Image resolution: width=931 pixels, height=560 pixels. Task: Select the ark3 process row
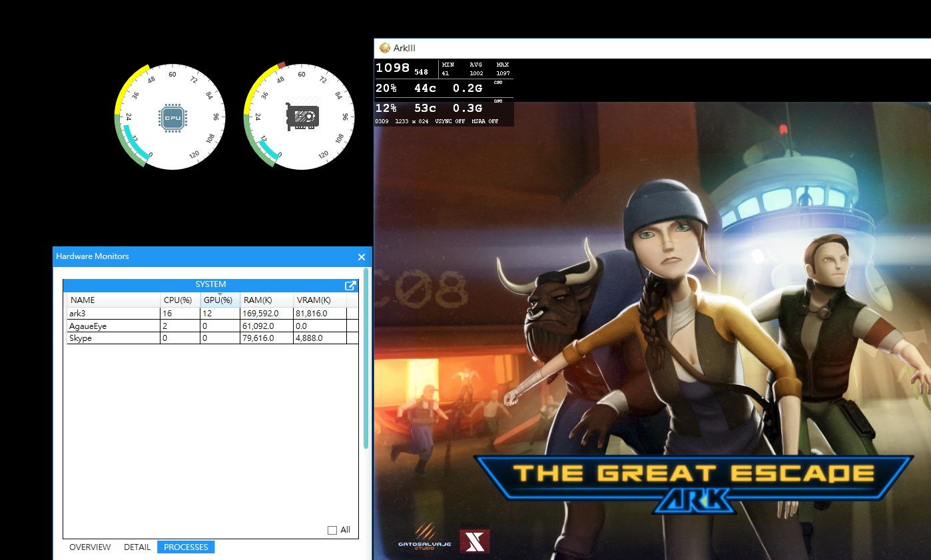[113, 314]
